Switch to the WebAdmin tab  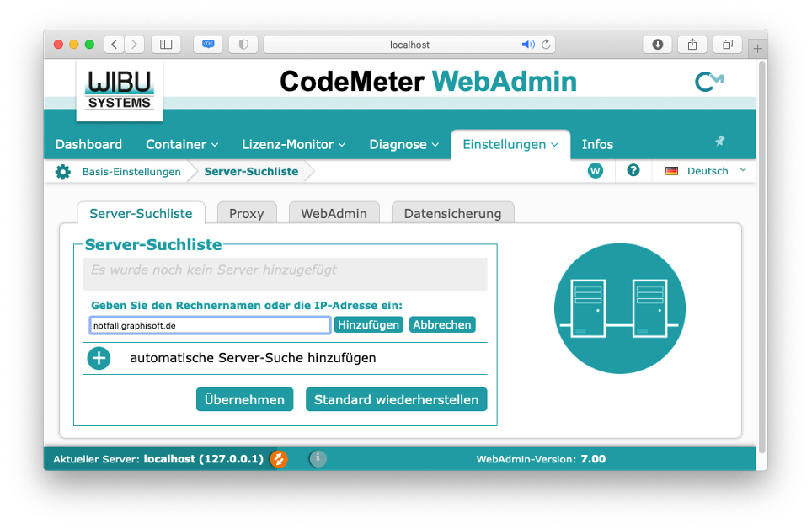point(334,213)
